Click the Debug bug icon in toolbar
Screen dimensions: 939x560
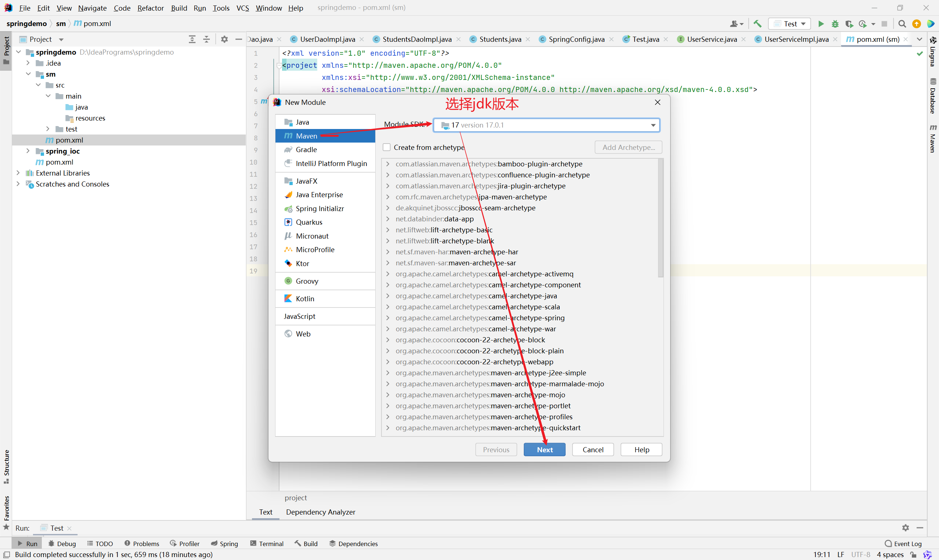[x=835, y=24]
